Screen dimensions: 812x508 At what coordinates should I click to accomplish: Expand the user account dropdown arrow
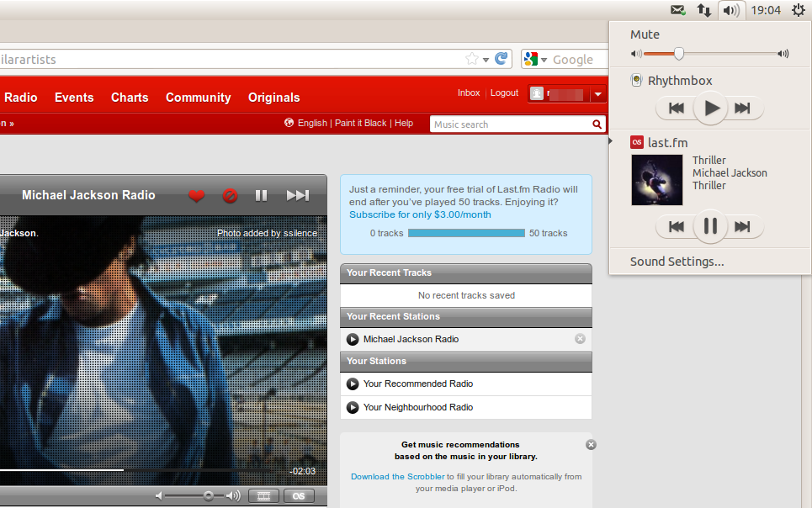point(597,94)
